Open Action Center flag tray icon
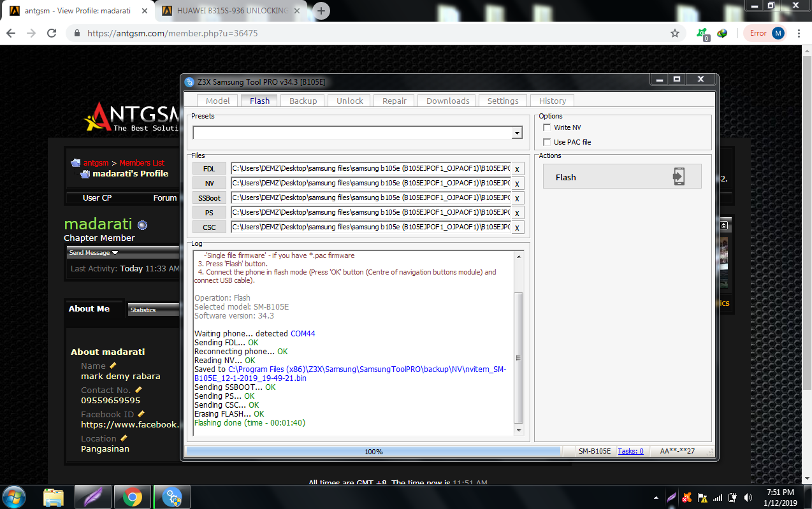 (x=702, y=497)
